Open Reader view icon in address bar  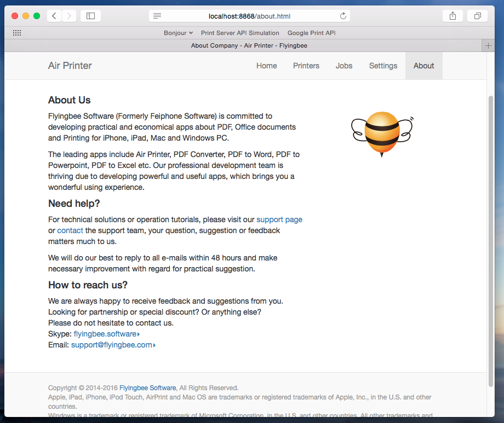click(x=157, y=16)
